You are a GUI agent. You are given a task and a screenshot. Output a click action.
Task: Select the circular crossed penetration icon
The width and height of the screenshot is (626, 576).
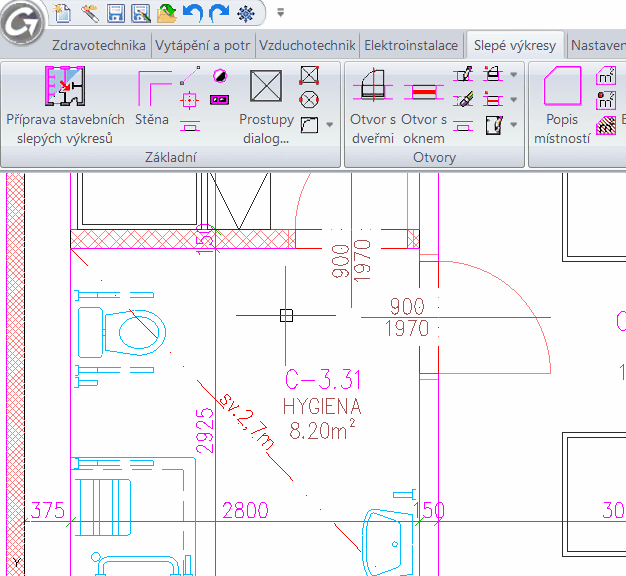pyautogui.click(x=309, y=99)
